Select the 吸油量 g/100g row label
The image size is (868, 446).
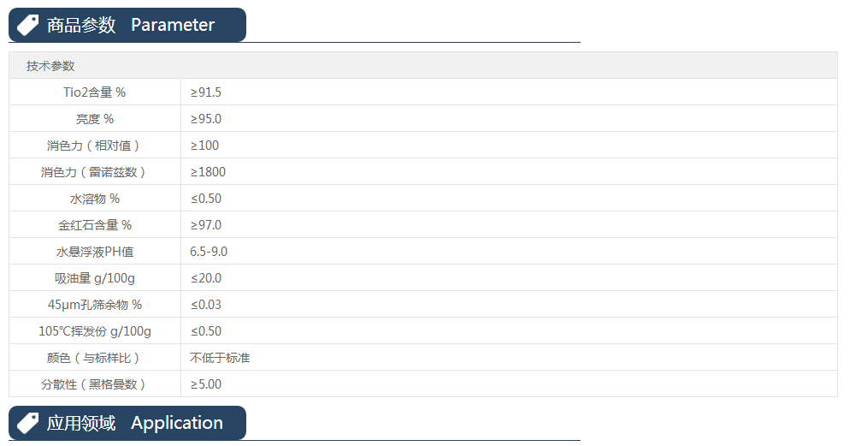coord(94,278)
